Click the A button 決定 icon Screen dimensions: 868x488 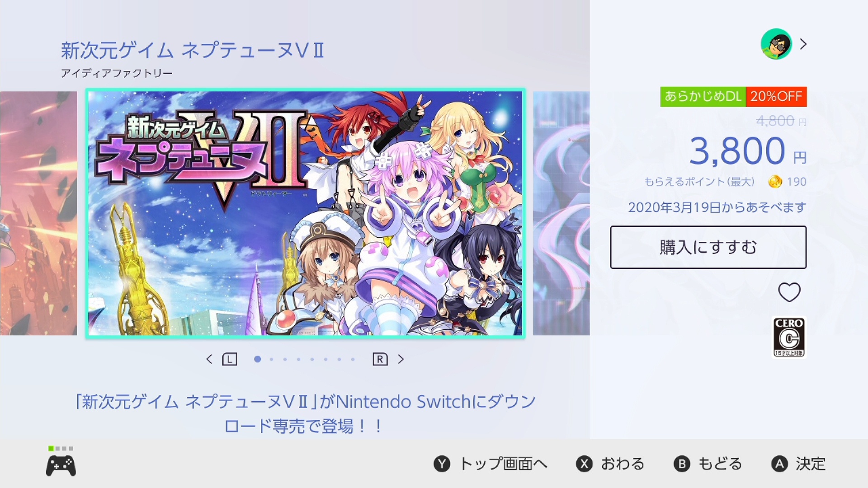(779, 464)
